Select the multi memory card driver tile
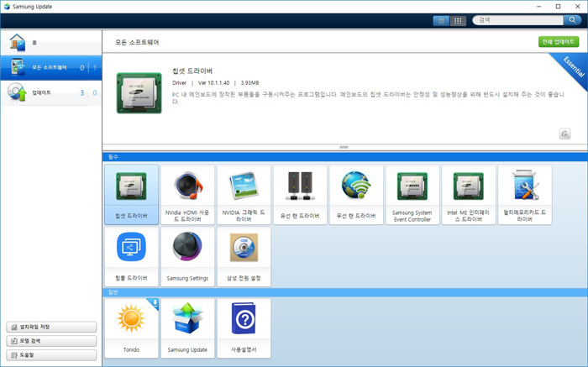This screenshot has width=588, height=367. (x=525, y=195)
